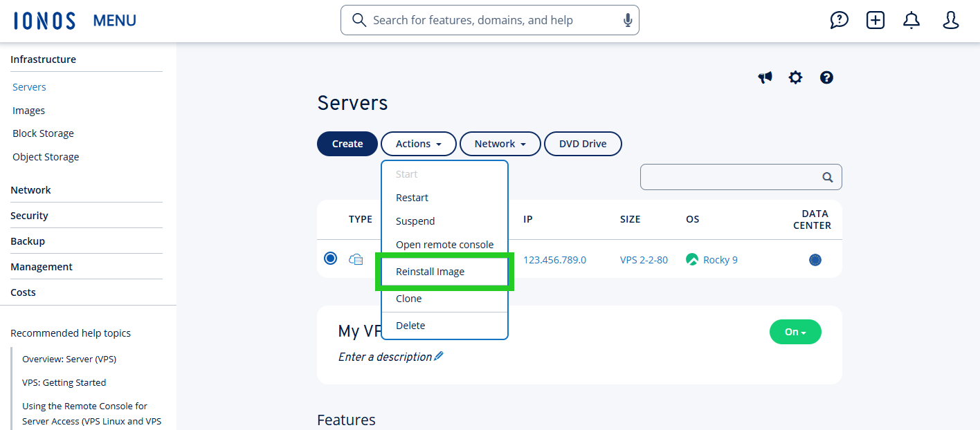Open the help chat bubble icon
Image resolution: width=980 pixels, height=430 pixels.
tap(839, 20)
